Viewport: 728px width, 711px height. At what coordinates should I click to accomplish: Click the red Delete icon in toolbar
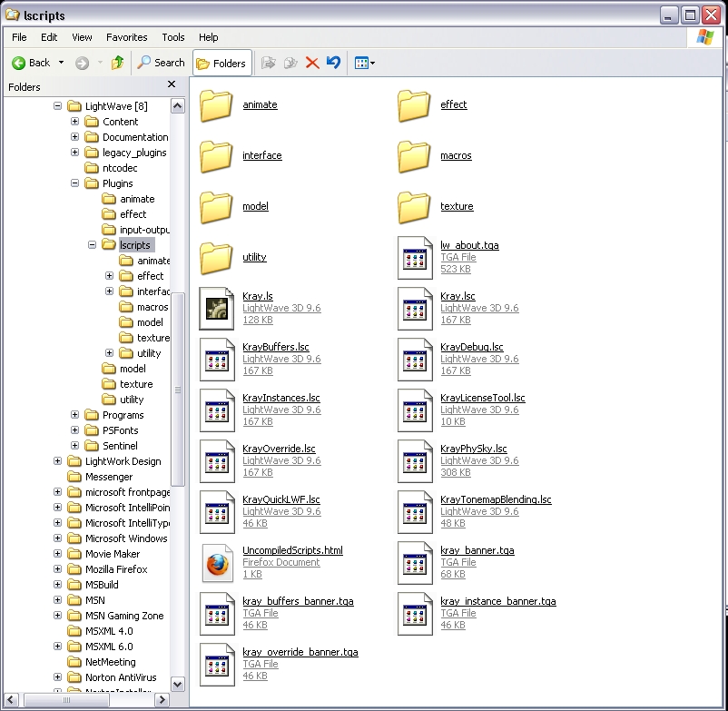tap(312, 63)
